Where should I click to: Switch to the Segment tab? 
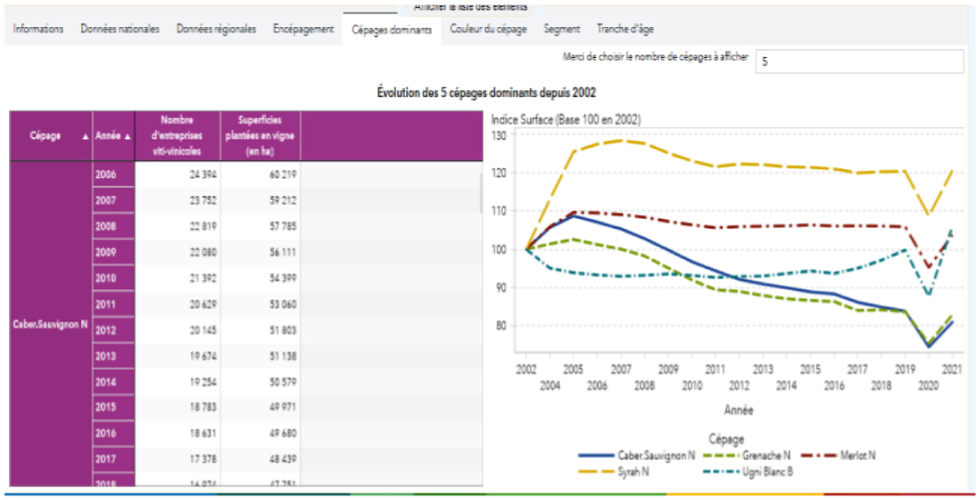(562, 29)
